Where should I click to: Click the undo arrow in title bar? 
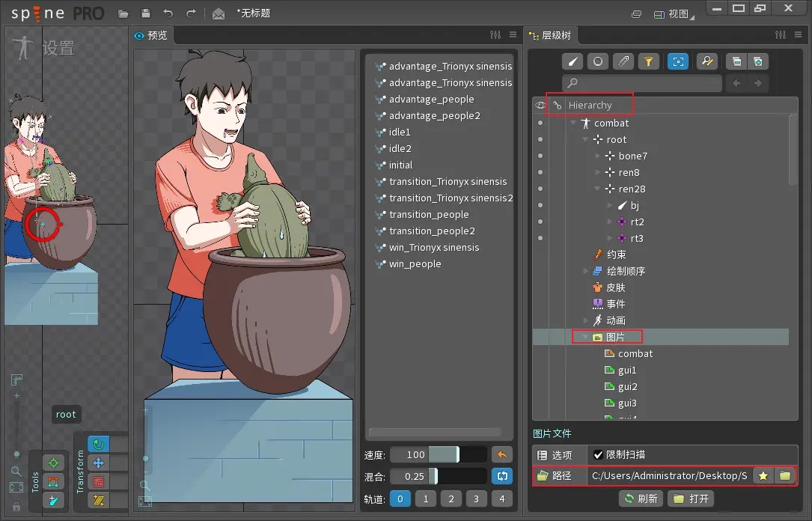[x=168, y=13]
